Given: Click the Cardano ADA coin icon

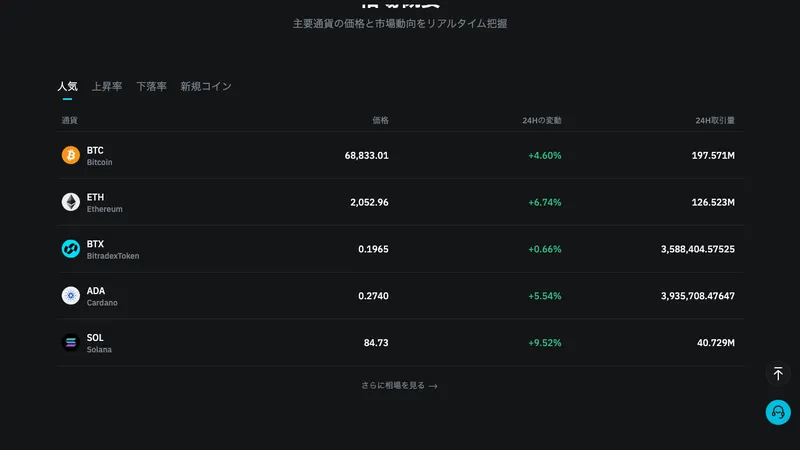Looking at the screenshot, I should tap(70, 296).
